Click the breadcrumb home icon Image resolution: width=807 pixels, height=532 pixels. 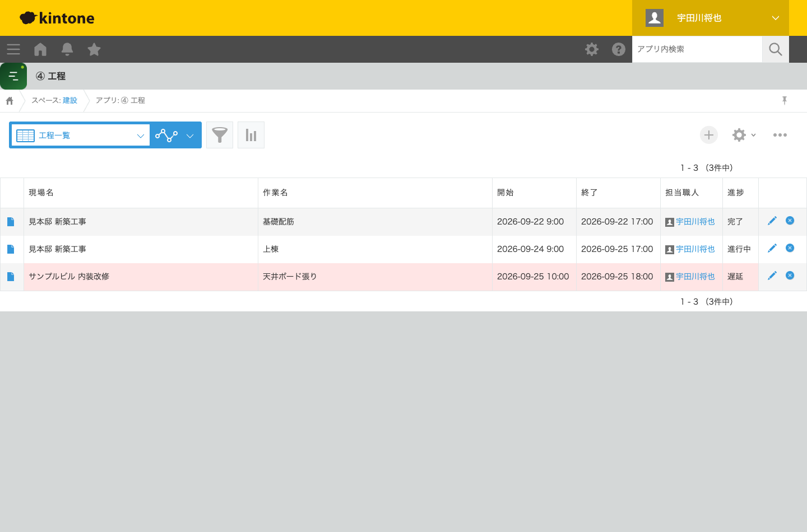pyautogui.click(x=10, y=101)
